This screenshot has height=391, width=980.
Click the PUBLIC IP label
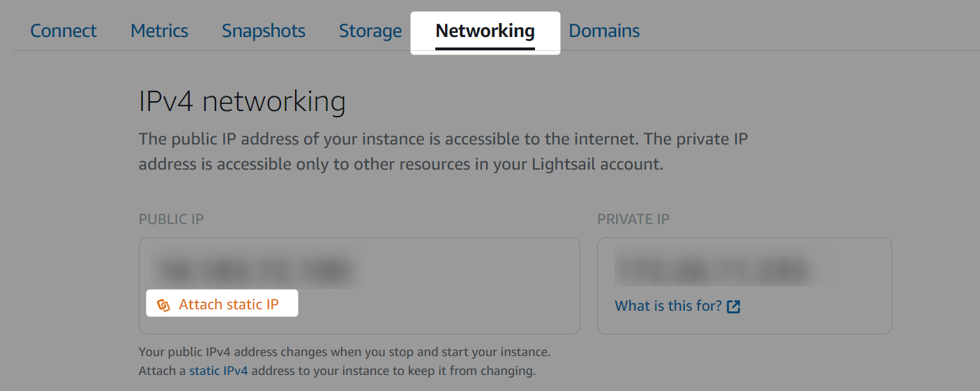coord(171,219)
